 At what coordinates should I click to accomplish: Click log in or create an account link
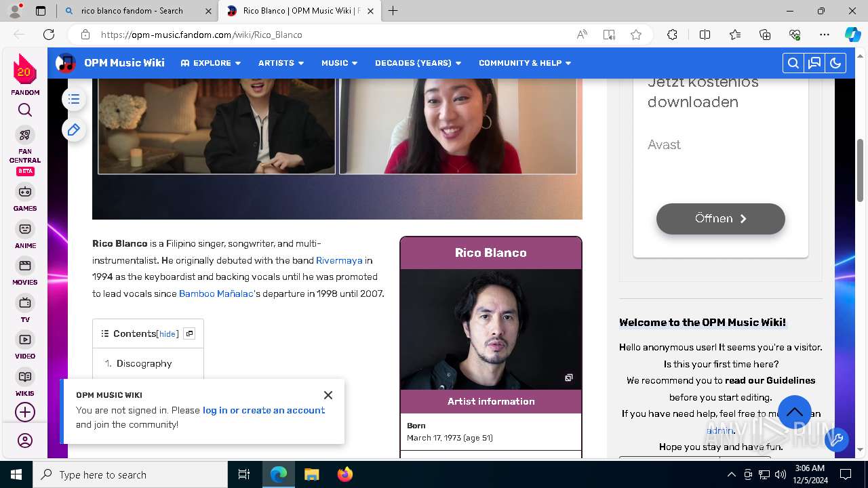pos(264,410)
